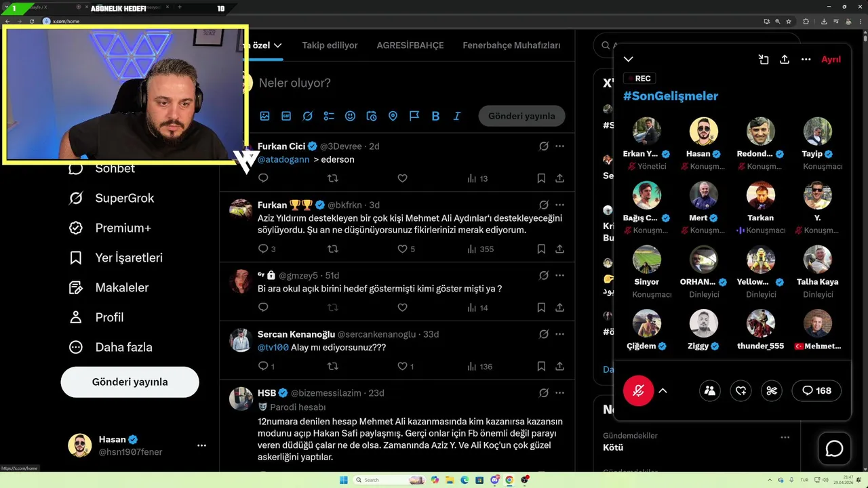
Task: Pop out the Space with the dock icon
Action: click(764, 60)
